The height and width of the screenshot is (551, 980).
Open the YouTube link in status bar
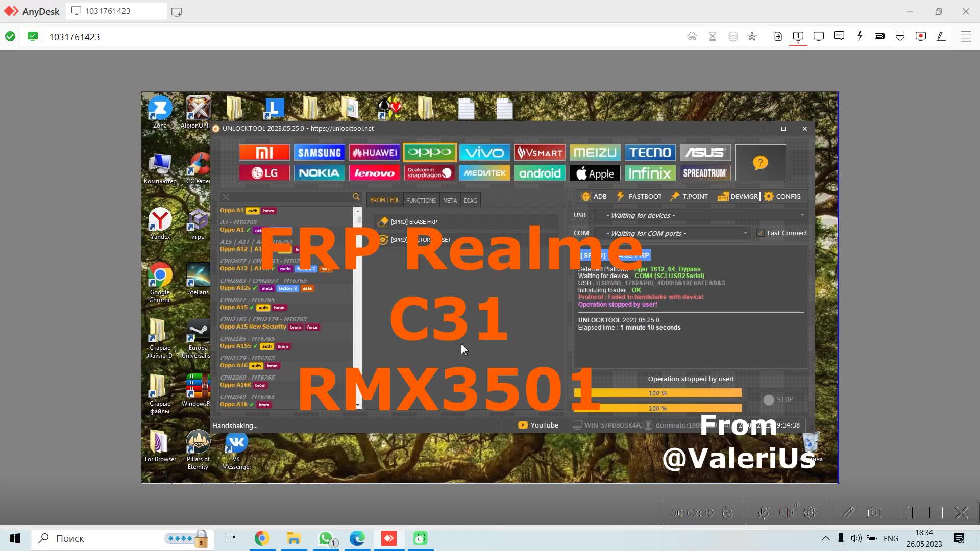coord(538,425)
